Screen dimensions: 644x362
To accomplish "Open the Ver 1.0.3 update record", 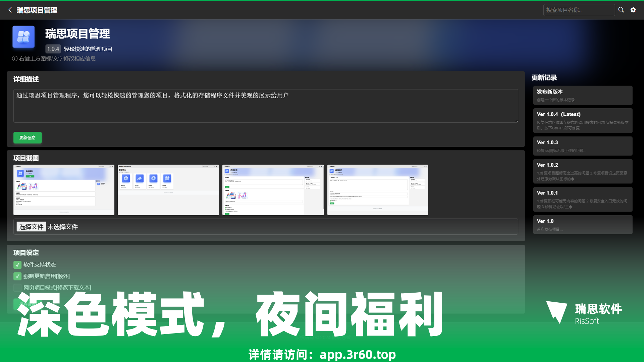I will click(583, 146).
